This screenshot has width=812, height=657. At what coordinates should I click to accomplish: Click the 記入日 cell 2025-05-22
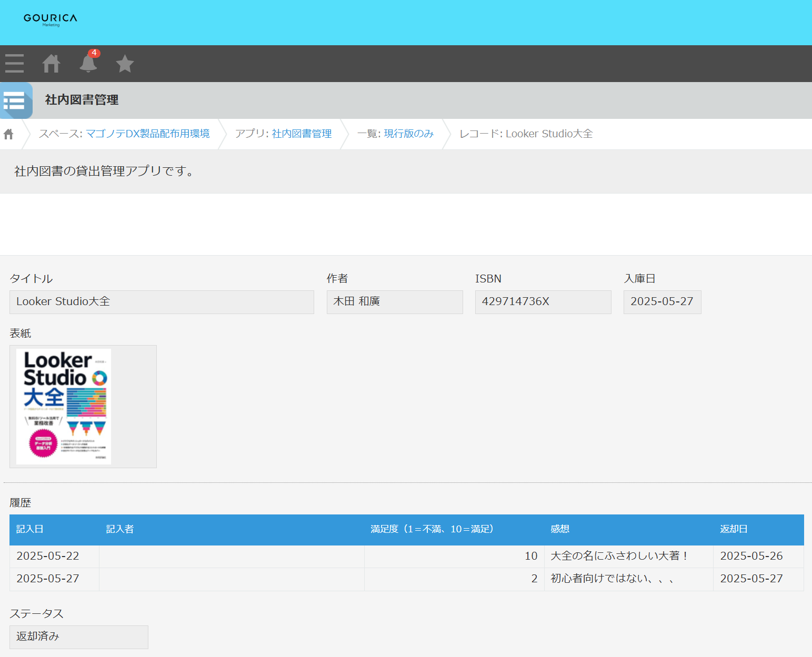tap(54, 557)
